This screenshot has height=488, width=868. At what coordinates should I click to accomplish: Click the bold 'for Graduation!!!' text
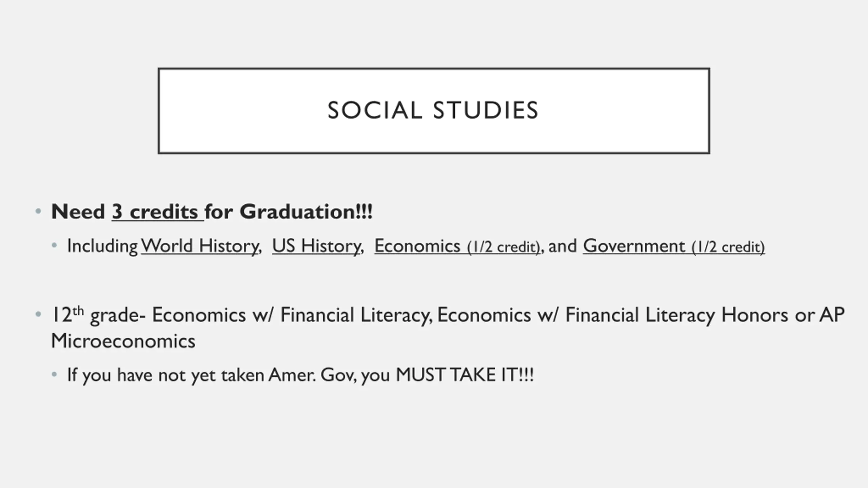tap(289, 212)
